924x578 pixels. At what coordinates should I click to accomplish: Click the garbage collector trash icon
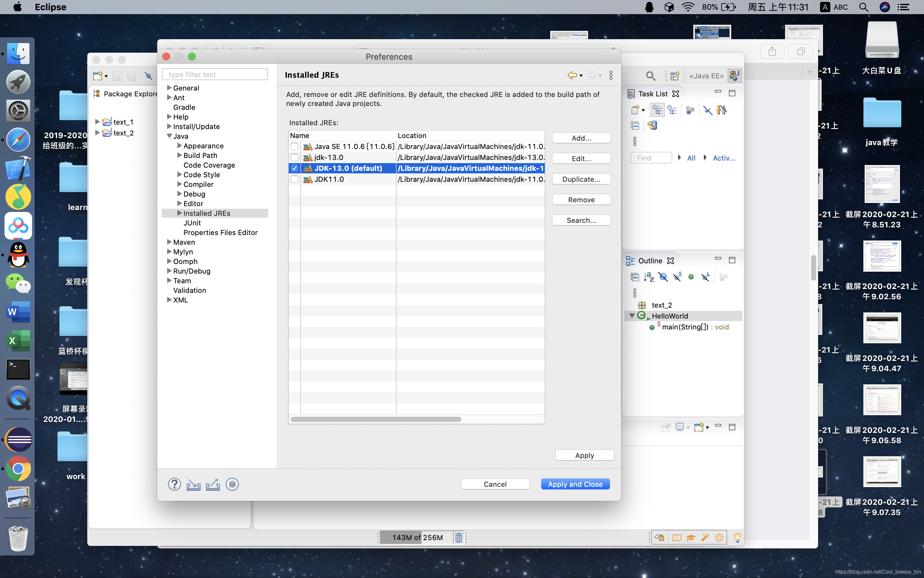point(458,538)
